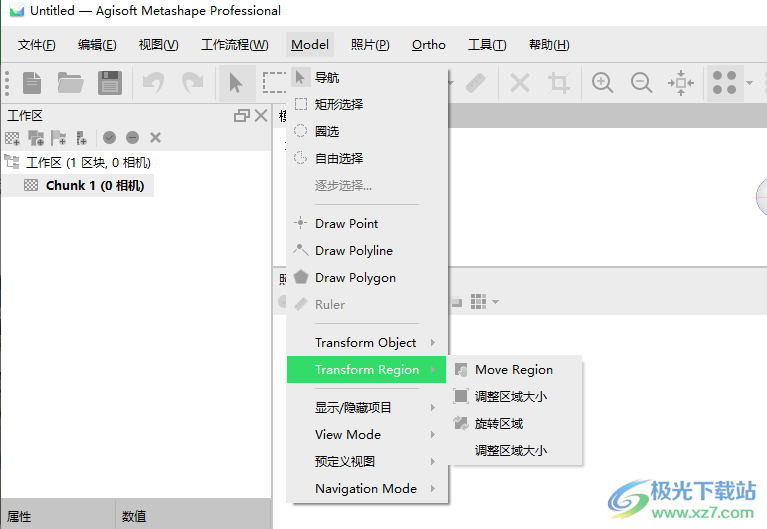Open the 文件(F) menu

click(x=37, y=45)
